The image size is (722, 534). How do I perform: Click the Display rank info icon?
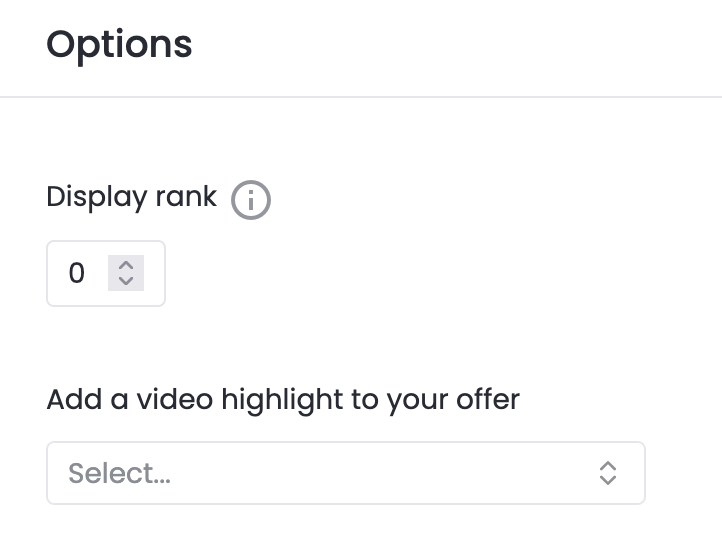pos(251,200)
